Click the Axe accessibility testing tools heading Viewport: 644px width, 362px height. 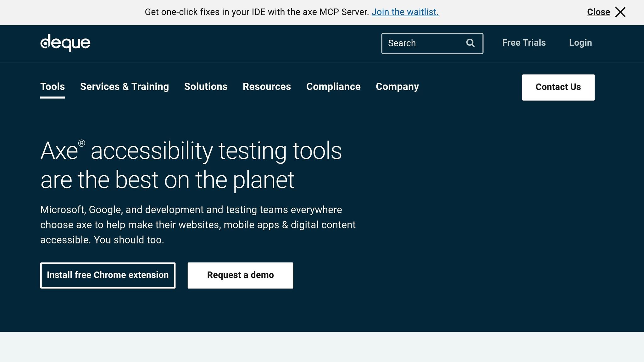(191, 165)
